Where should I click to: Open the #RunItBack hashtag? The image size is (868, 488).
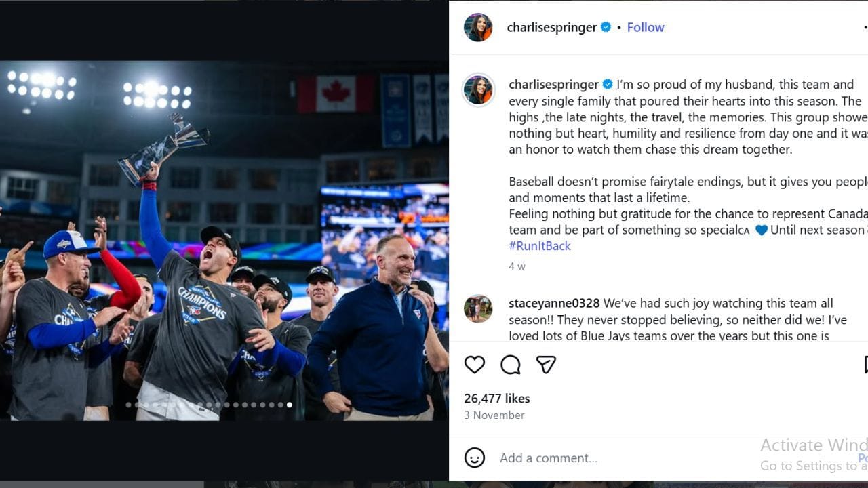click(540, 246)
